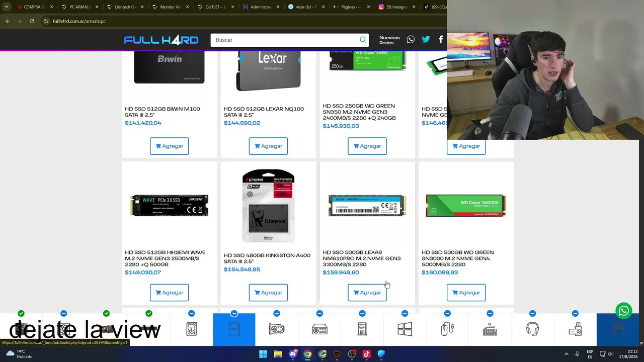Click the Full H4rd logo
Screen dimensions: 644x362
(161, 40)
